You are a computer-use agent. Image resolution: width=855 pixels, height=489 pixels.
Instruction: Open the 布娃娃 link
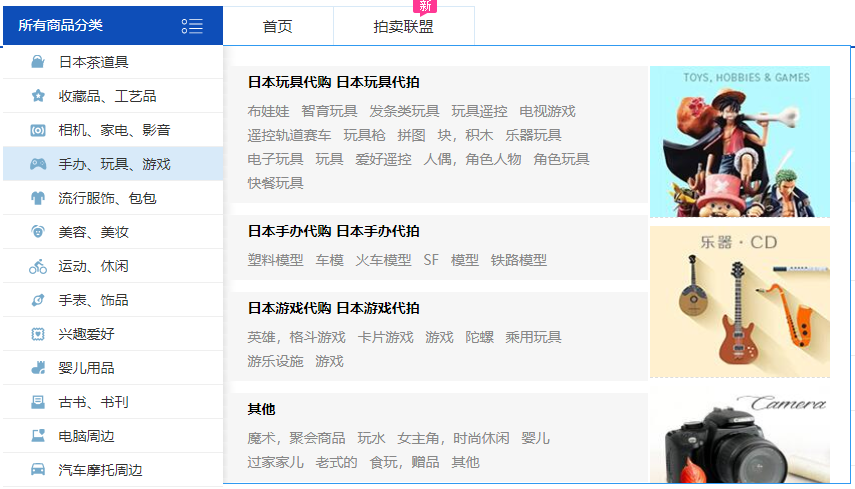pos(268,111)
